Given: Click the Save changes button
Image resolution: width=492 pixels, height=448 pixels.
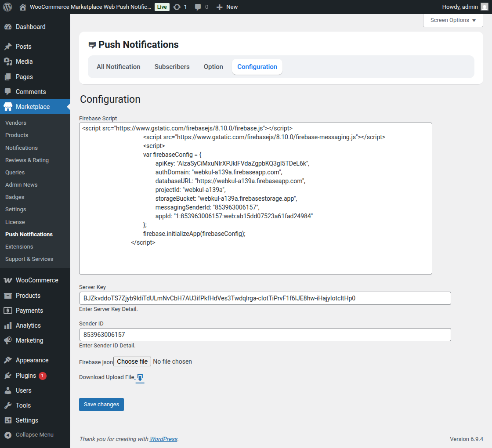Looking at the screenshot, I should pyautogui.click(x=101, y=405).
